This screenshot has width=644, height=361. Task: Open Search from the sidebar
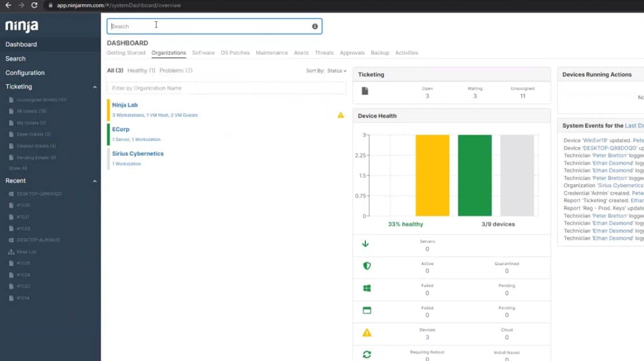[x=15, y=59]
